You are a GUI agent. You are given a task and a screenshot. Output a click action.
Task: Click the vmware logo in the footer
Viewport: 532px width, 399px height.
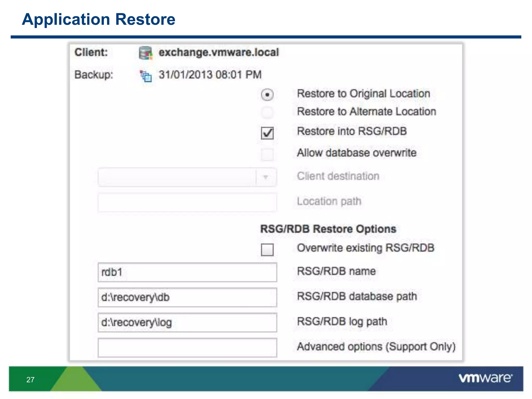pyautogui.click(x=486, y=378)
